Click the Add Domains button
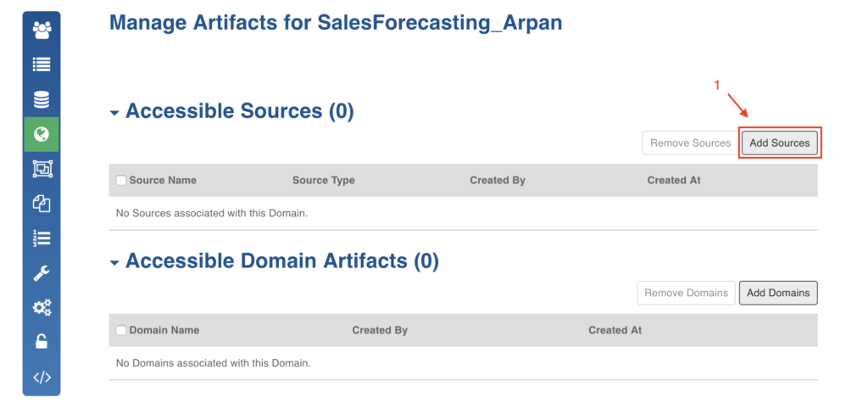Viewport: 868px width, 409px height. point(778,293)
